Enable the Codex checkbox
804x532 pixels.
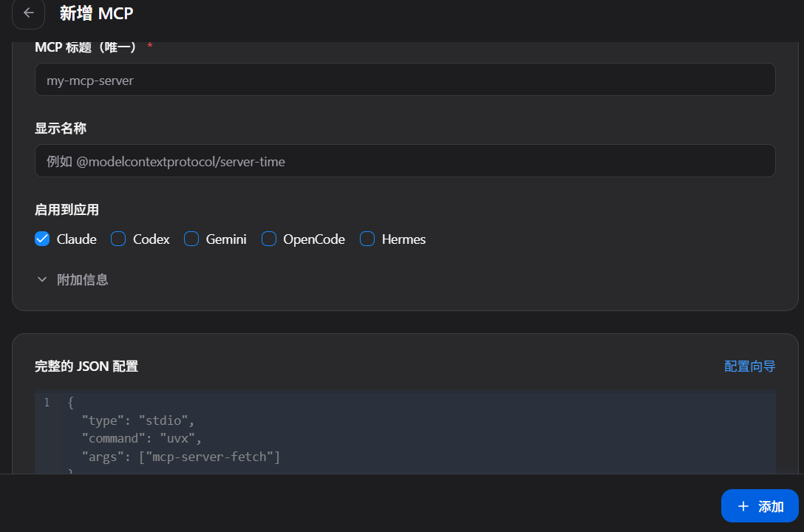click(118, 239)
